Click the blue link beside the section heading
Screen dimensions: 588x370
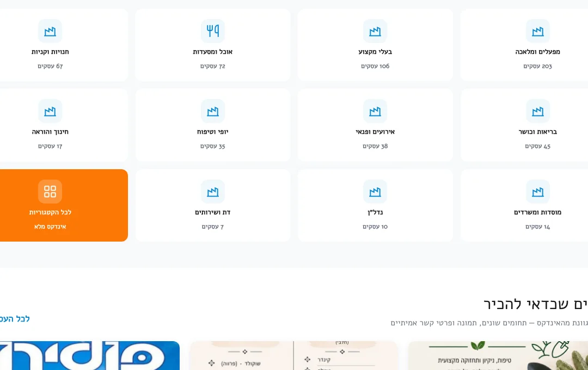coord(15,319)
